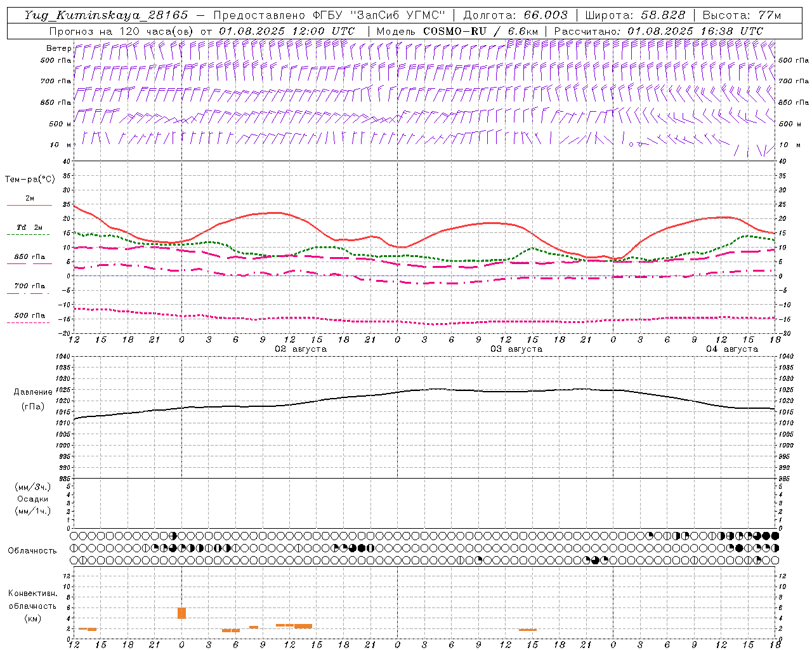Click the 850 гПа temperature legend entry

pyautogui.click(x=30, y=257)
